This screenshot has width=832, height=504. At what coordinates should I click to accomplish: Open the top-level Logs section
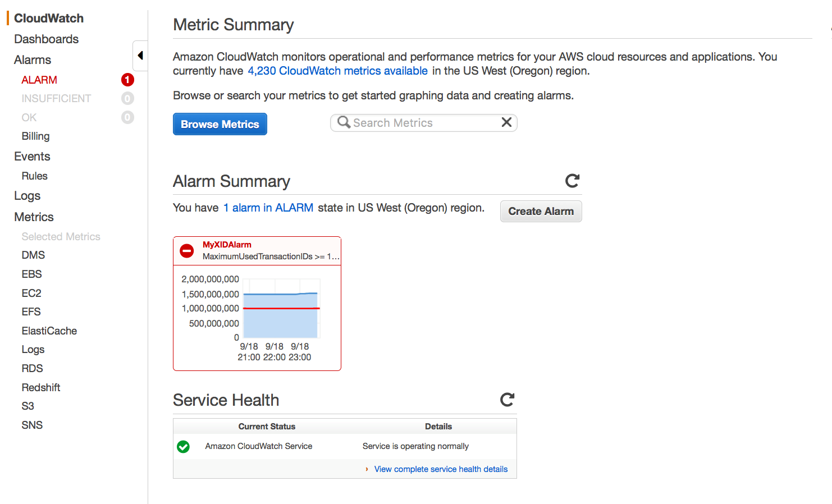(27, 195)
